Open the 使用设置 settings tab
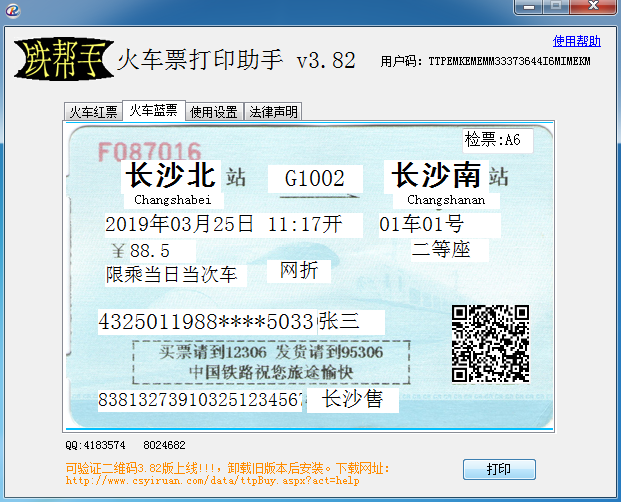Viewport: 621px width, 502px height. click(214, 112)
